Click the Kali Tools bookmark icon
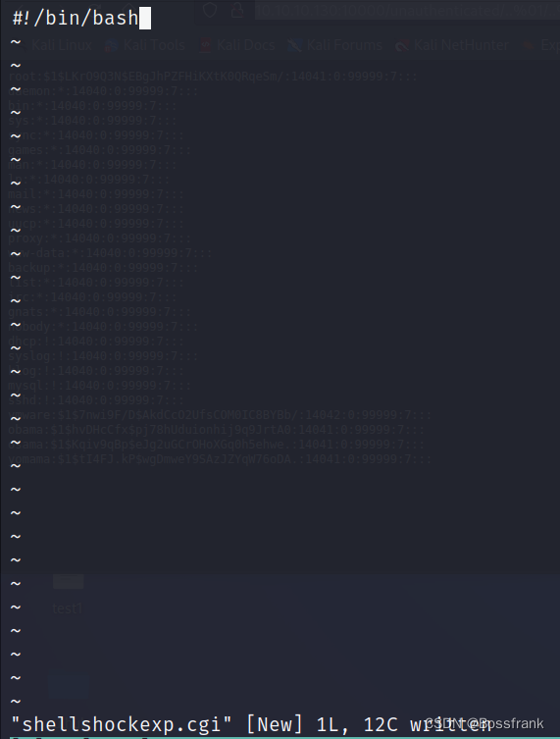The width and height of the screenshot is (560, 739). pyautogui.click(x=111, y=45)
